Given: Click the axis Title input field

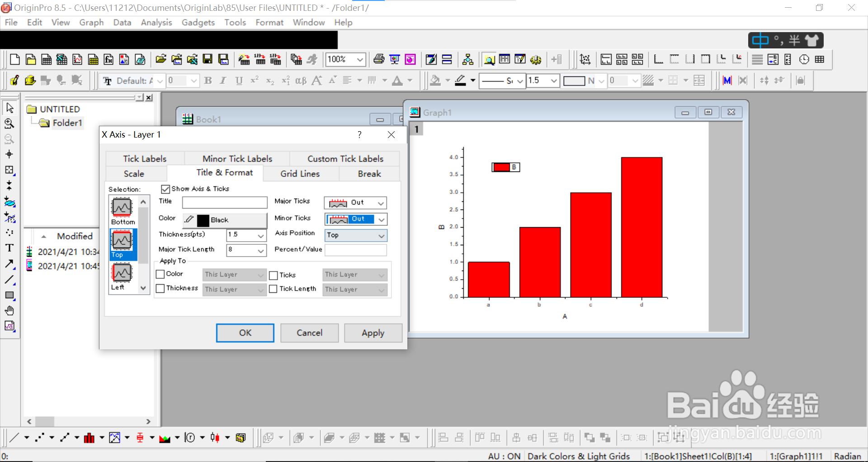Looking at the screenshot, I should (x=225, y=202).
